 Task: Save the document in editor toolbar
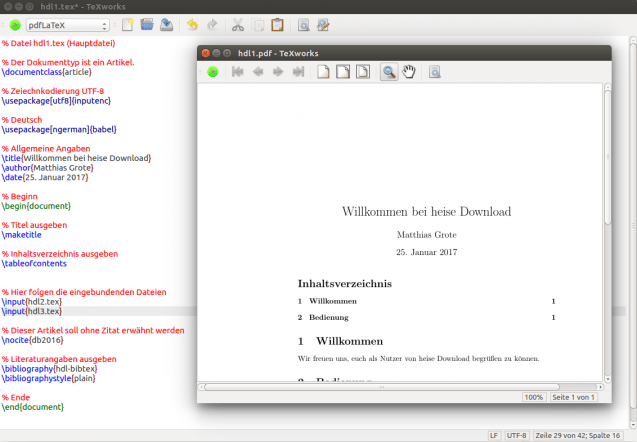166,25
